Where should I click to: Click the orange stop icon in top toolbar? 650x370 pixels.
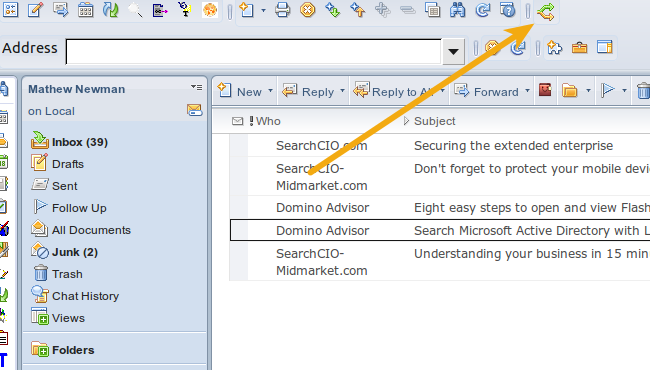coord(308,9)
